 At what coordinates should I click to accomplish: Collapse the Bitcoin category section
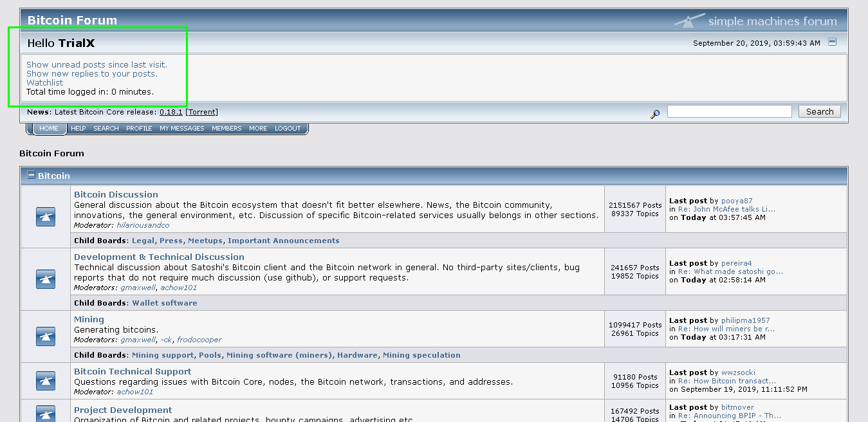(31, 176)
